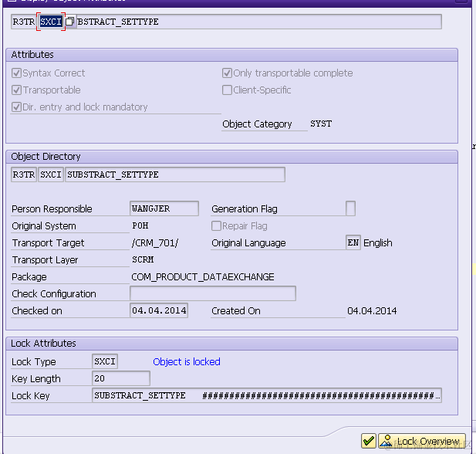The image size is (476, 454).
Task: Click the Person Responsible field WANGJER
Action: click(164, 208)
